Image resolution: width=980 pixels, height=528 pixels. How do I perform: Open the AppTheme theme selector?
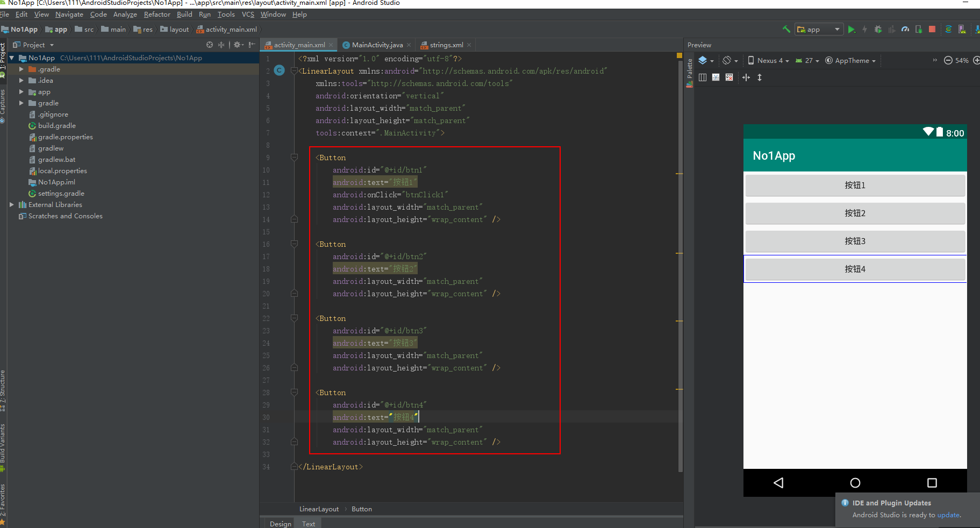pos(851,61)
